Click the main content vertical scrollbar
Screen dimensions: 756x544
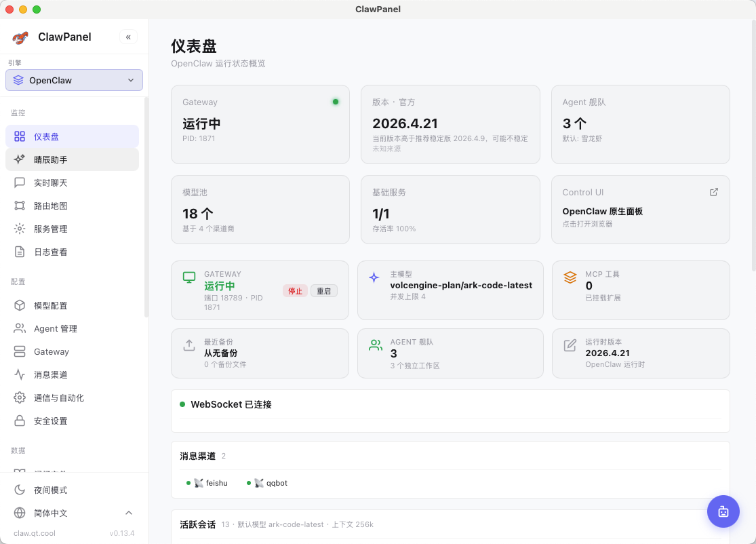[x=753, y=149]
